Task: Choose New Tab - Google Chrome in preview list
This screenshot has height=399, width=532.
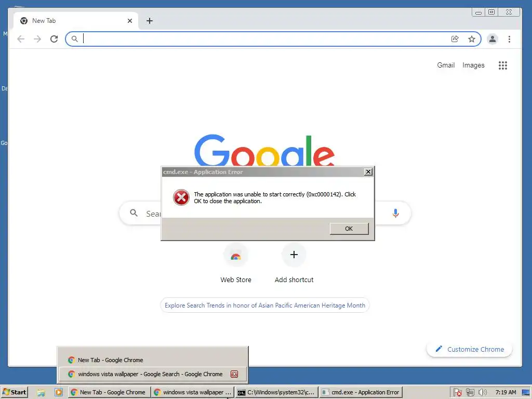Action: [153, 360]
